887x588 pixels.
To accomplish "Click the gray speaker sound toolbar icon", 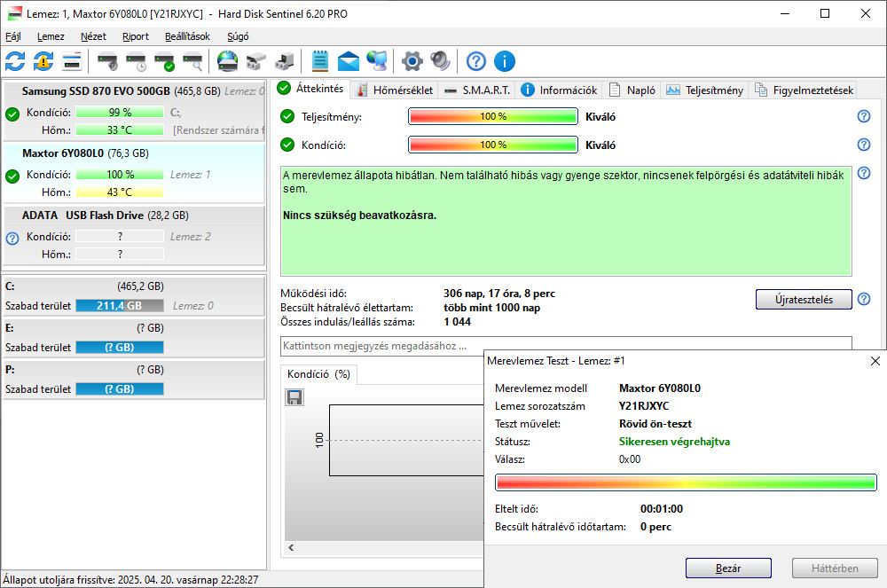I will pos(440,61).
